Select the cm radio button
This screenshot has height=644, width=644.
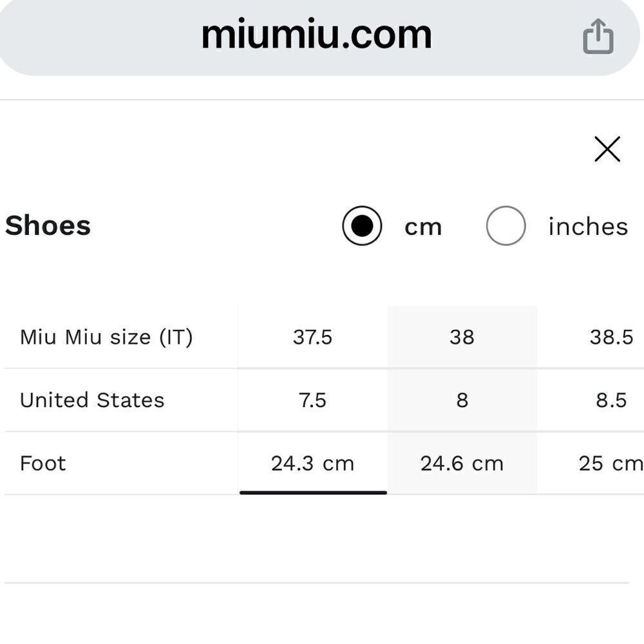pos(362,225)
